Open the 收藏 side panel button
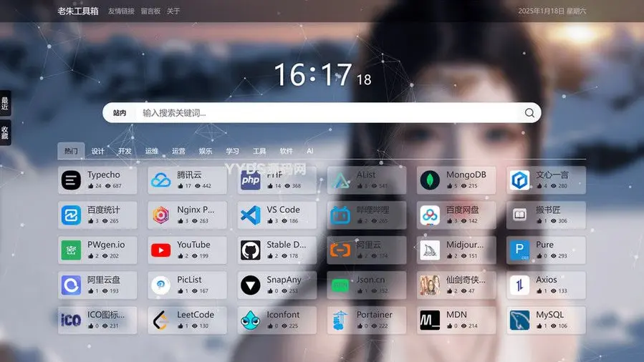The image size is (644, 362). point(5,132)
